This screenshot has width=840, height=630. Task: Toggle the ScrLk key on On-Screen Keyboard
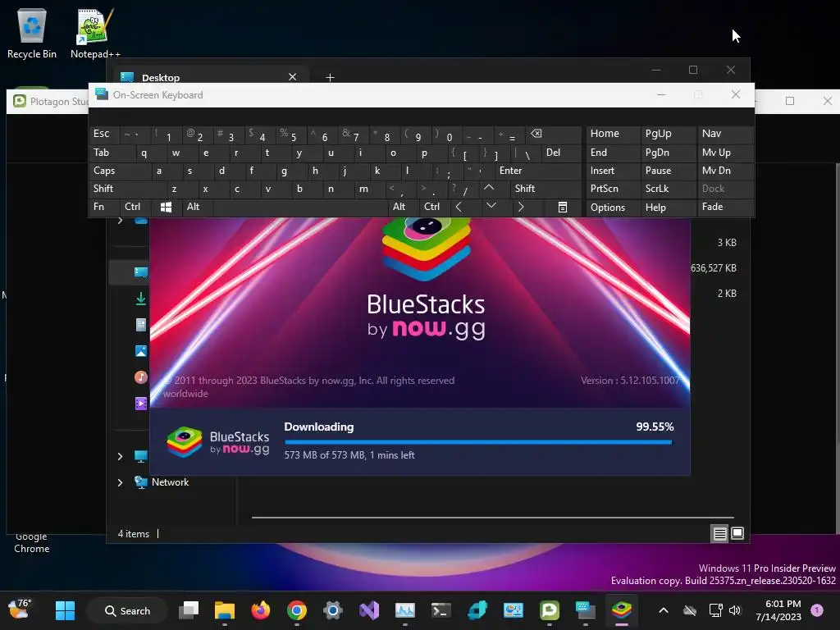click(x=668, y=189)
